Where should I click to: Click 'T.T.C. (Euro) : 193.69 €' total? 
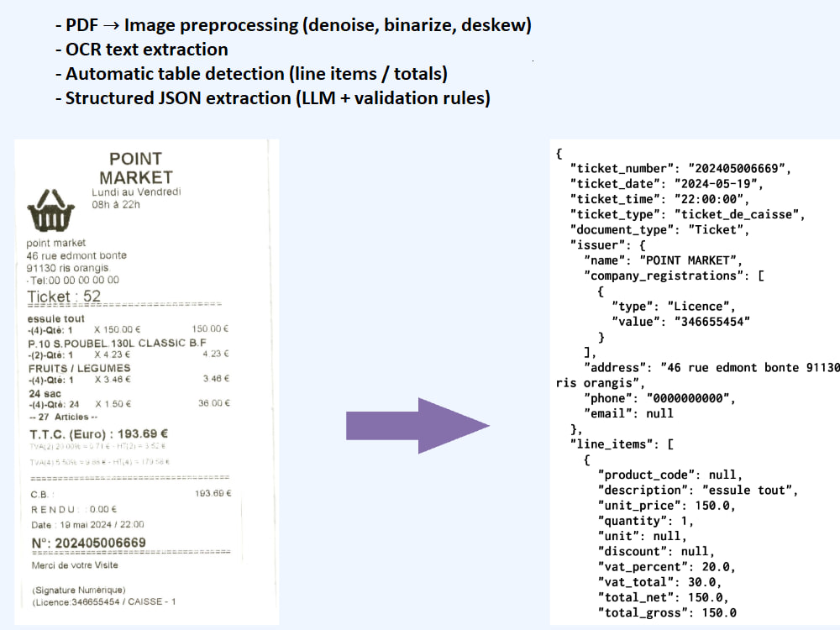(98, 434)
